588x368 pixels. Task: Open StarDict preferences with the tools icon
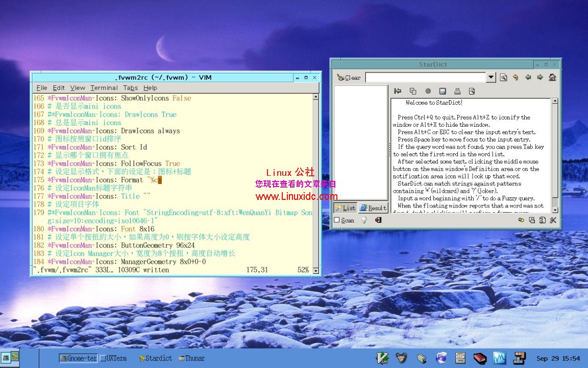tap(553, 220)
